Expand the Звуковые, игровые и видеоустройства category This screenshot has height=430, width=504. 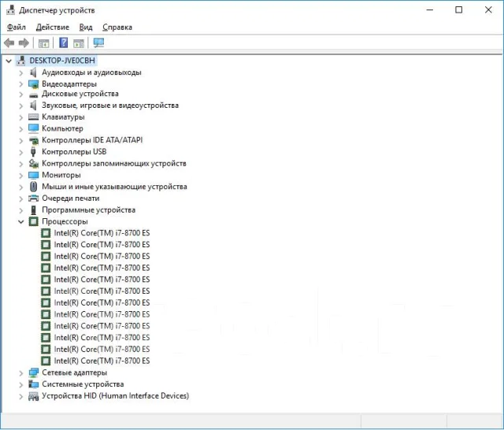point(21,106)
